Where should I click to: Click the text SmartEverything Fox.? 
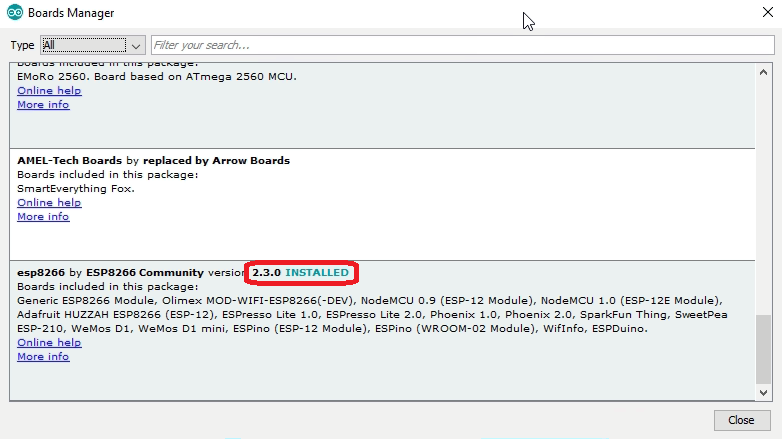tap(76, 189)
